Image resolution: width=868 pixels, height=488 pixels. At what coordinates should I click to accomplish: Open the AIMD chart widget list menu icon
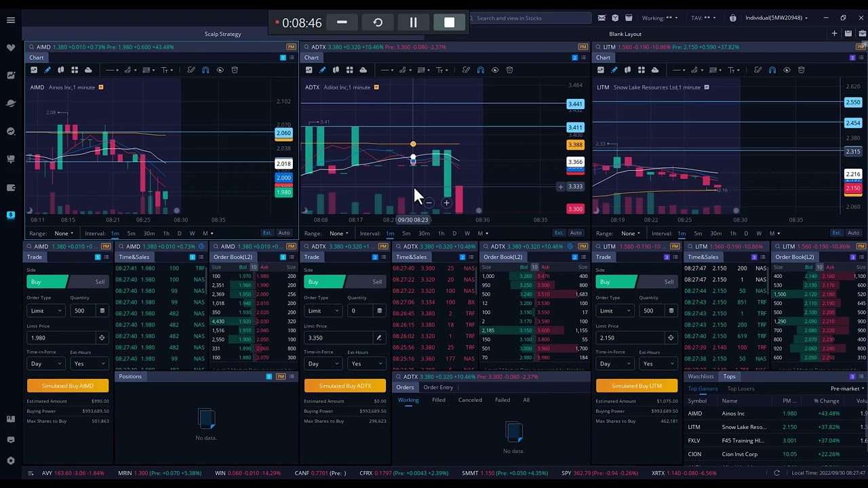point(291,58)
